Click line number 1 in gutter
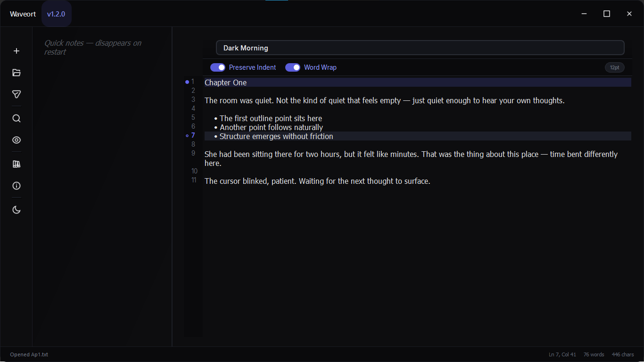Image resolution: width=644 pixels, height=362 pixels. [x=192, y=82]
